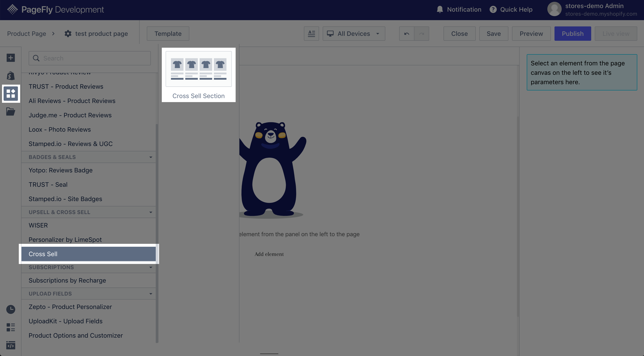The image size is (644, 356).
Task: Select the third-party elements icon in sidebar
Action: click(x=11, y=94)
